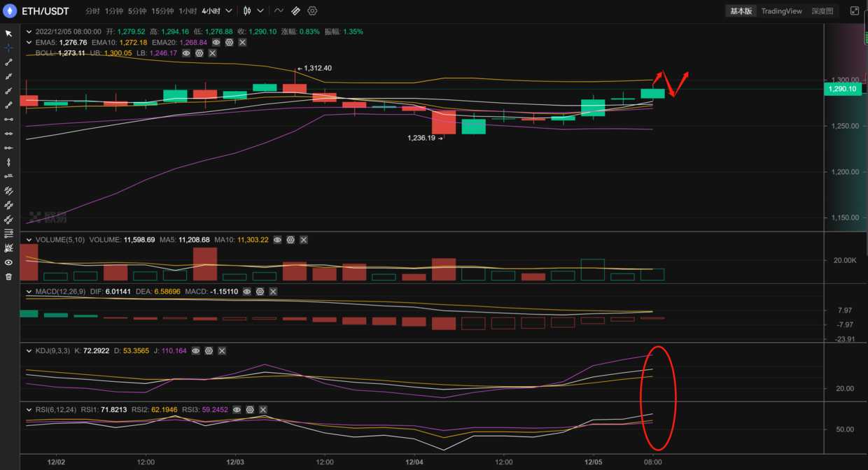868x470 pixels.
Task: Select the 4小时 timeframe
Action: [x=211, y=11]
